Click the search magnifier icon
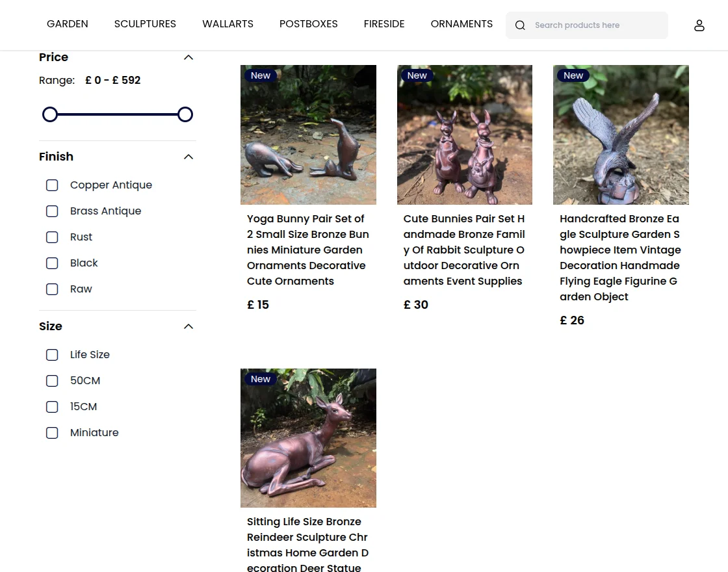 (x=520, y=25)
